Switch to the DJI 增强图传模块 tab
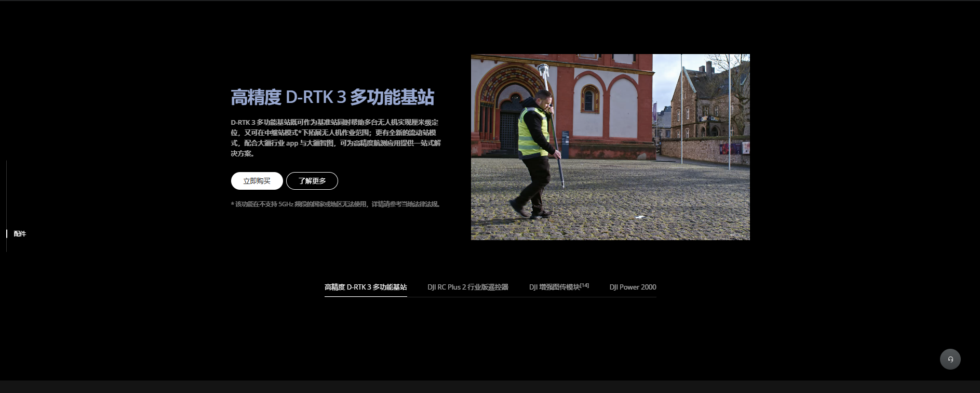Viewport: 980px width, 393px height. pyautogui.click(x=554, y=287)
